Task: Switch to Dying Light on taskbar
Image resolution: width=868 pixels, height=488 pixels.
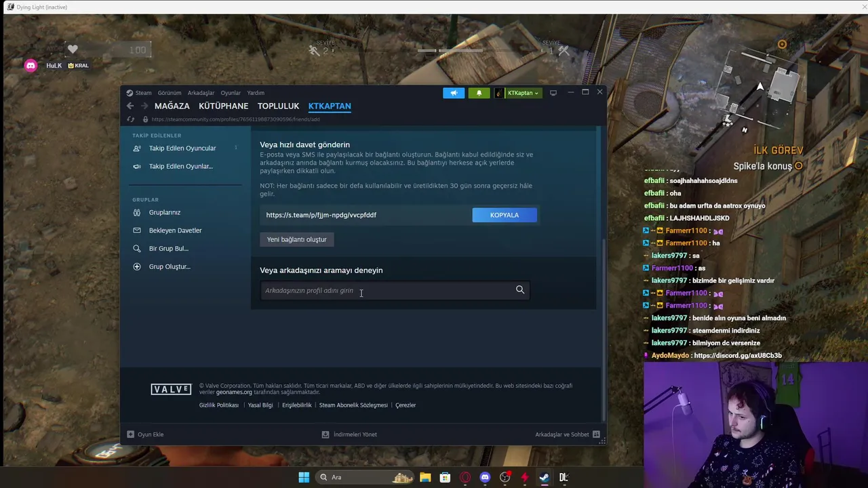Action: 564,477
